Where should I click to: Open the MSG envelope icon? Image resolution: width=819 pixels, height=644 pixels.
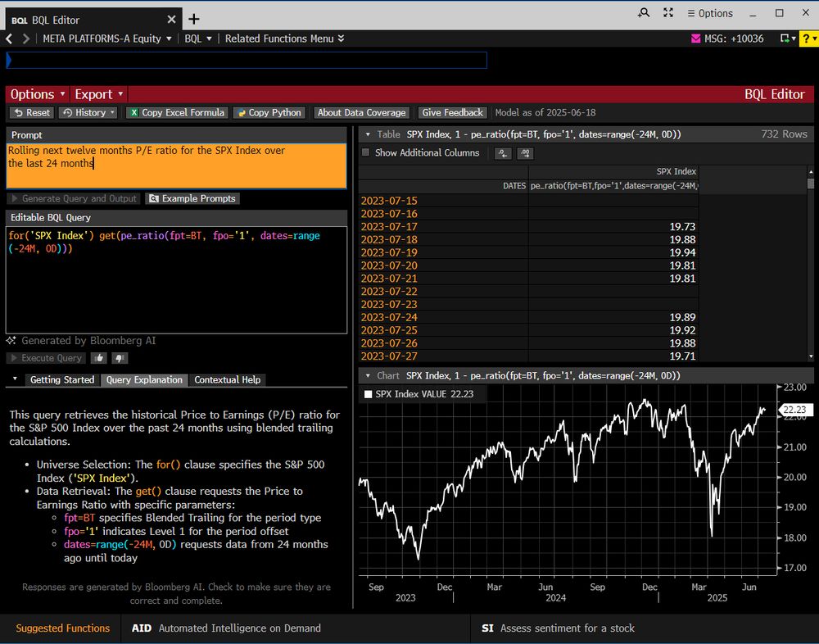[x=695, y=39]
